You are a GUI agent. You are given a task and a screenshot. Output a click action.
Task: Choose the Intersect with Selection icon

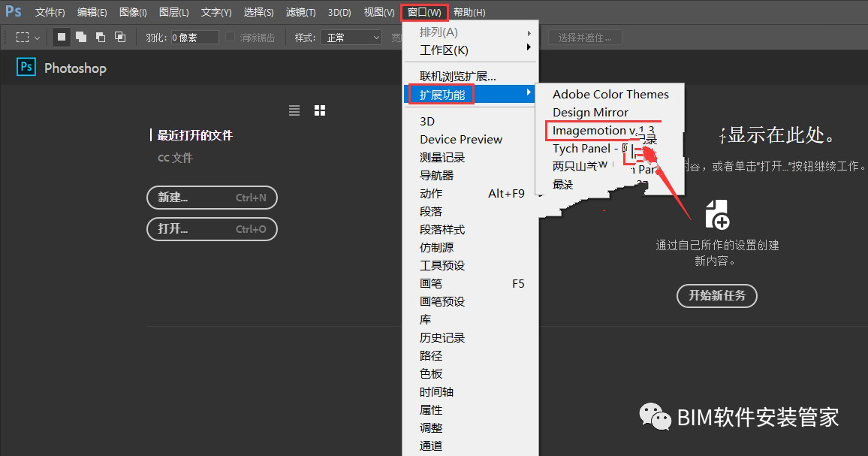[119, 37]
